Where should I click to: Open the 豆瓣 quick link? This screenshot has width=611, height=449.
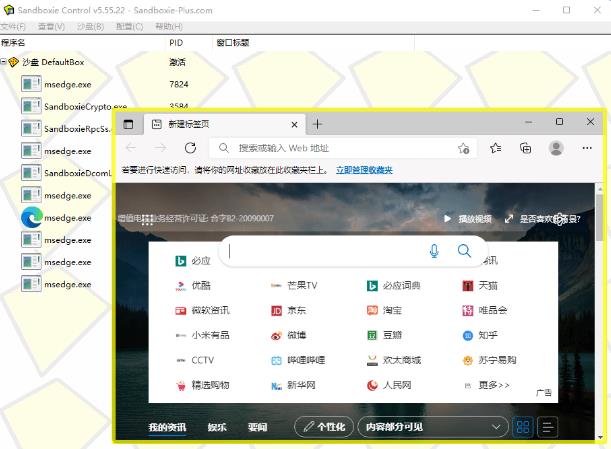coord(384,335)
